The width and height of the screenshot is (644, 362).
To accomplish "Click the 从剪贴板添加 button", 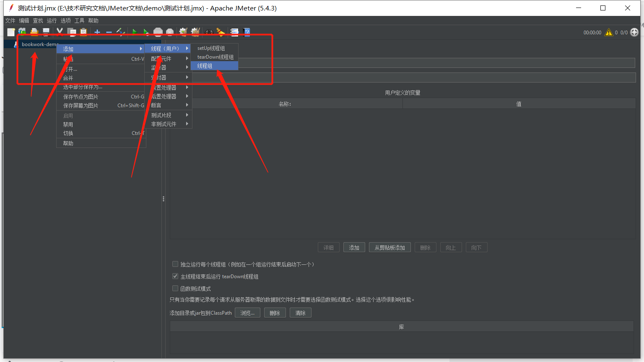I will (390, 248).
